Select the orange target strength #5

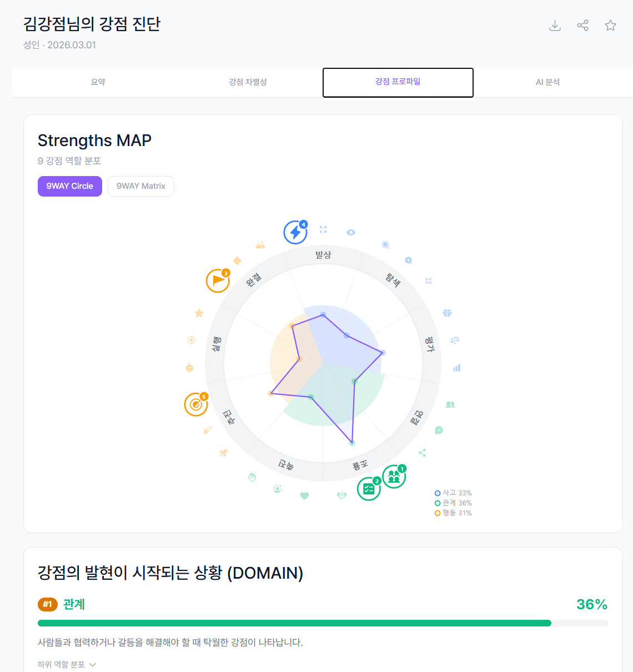pos(196,404)
